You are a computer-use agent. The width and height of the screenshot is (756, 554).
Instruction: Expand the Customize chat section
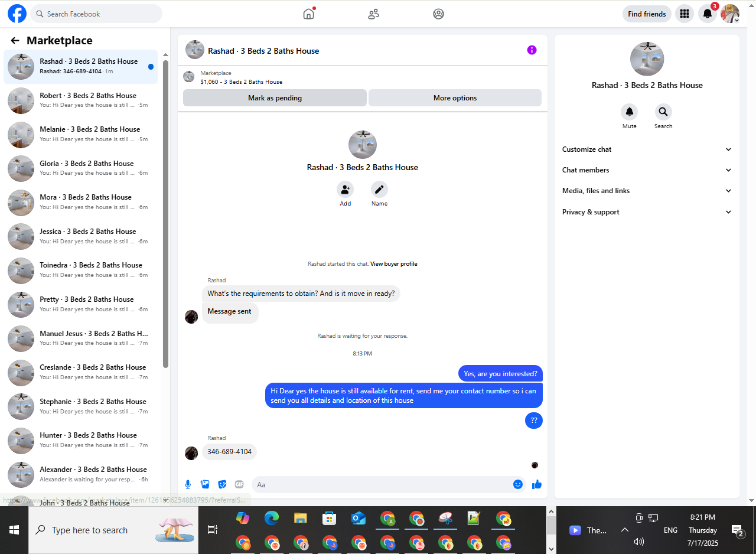click(647, 149)
